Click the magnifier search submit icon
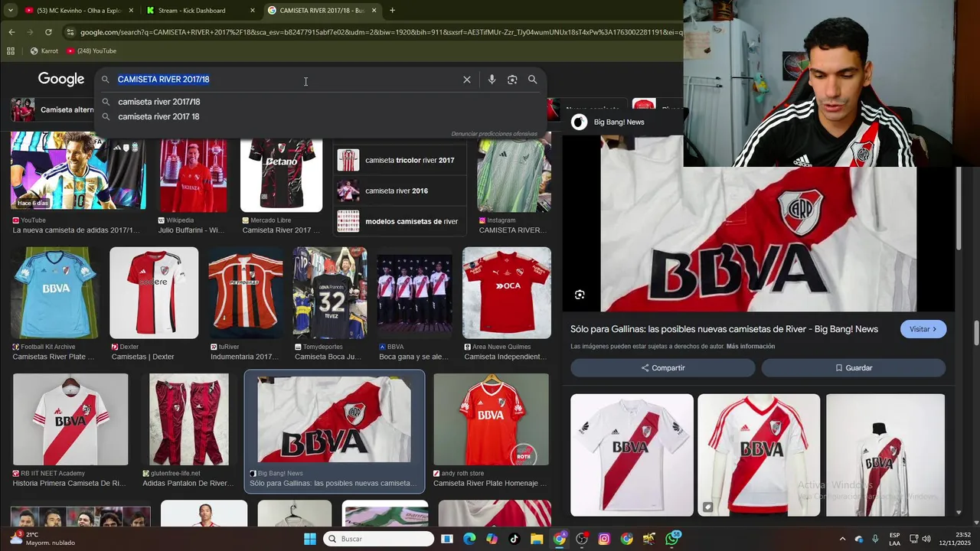The width and height of the screenshot is (980, 551). point(532,80)
